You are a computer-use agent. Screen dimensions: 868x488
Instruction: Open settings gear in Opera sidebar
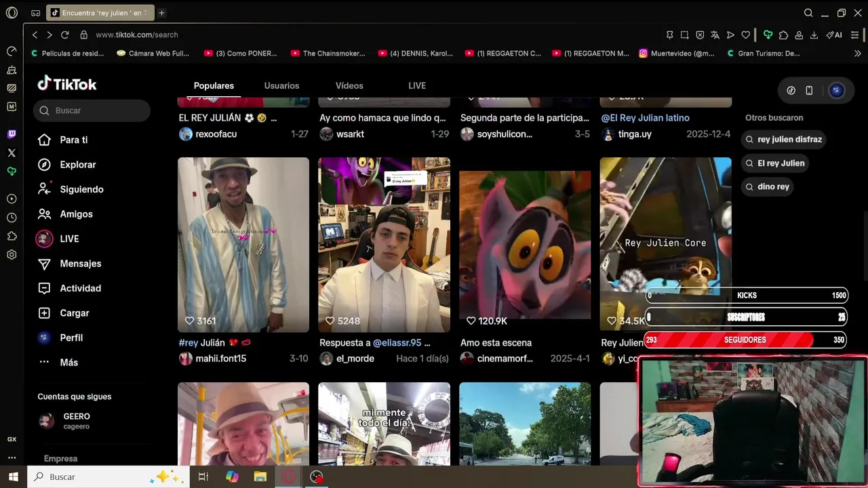pos(12,255)
